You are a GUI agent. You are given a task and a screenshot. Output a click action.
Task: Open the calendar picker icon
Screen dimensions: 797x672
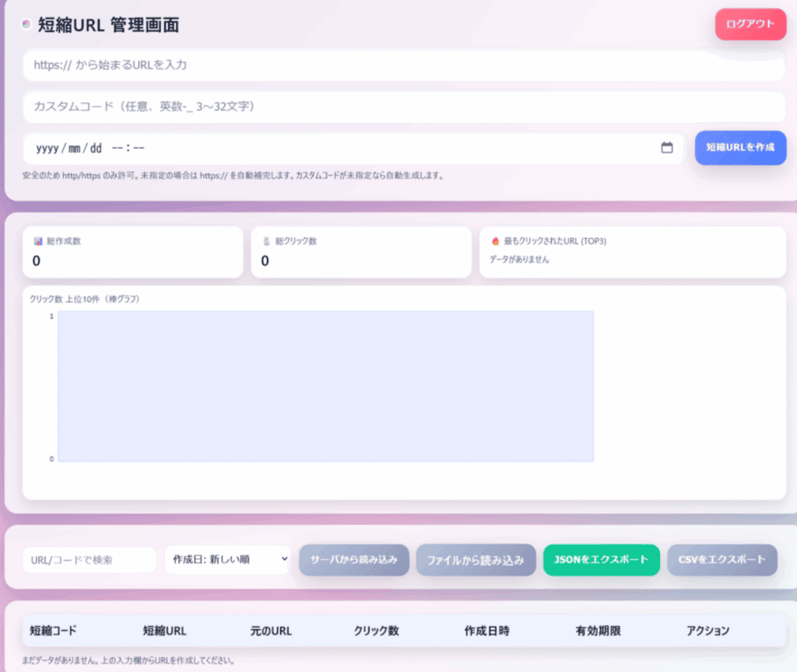click(x=666, y=148)
